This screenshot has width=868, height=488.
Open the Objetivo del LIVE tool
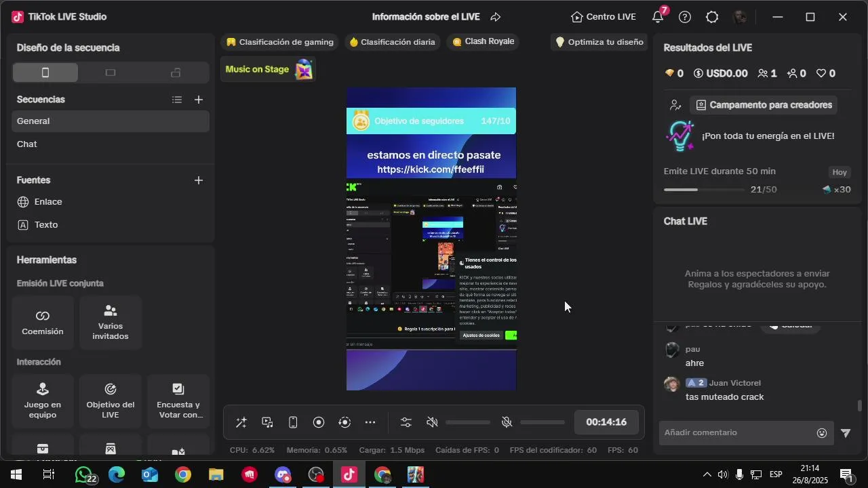point(111,401)
